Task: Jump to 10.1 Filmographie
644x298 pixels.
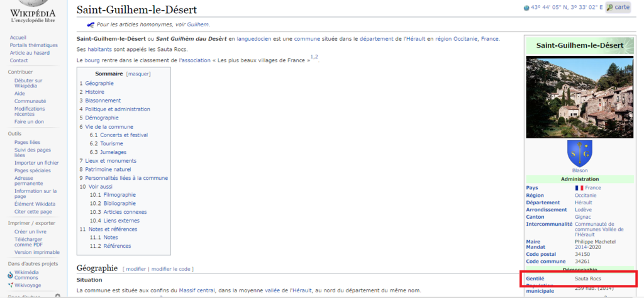Action: (113, 195)
